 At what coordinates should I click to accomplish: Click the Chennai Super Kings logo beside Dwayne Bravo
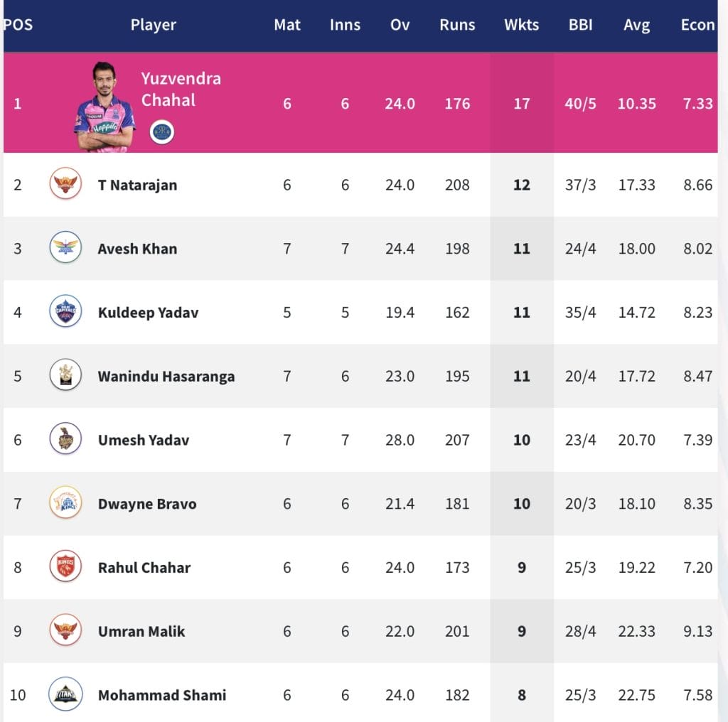[x=65, y=503]
